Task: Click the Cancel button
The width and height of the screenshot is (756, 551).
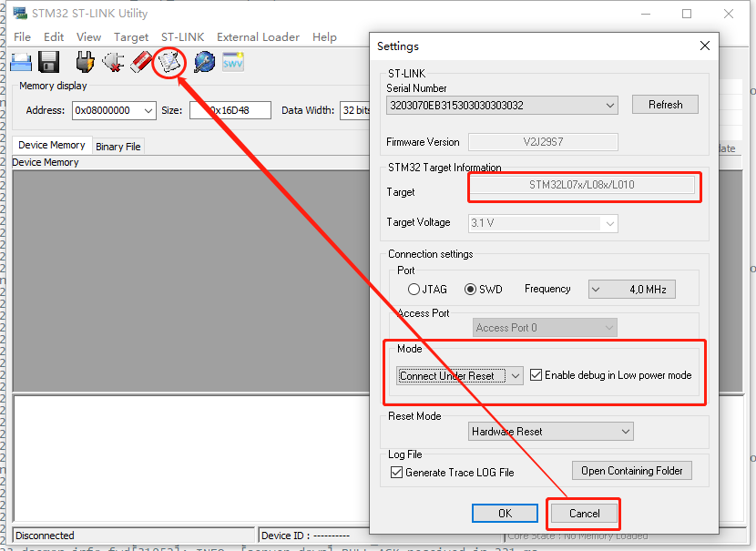Action: tap(584, 514)
